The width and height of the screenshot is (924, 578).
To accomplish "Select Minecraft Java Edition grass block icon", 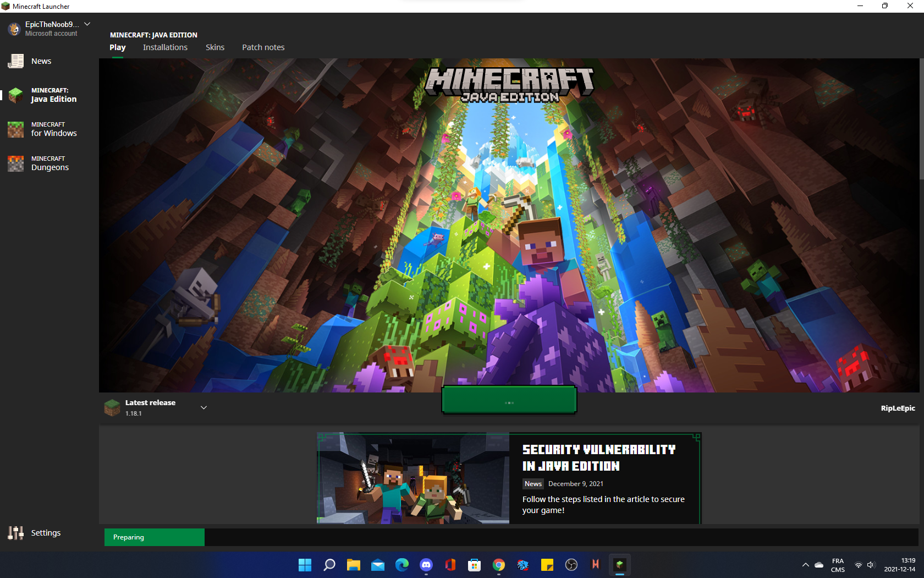I will [x=16, y=95].
